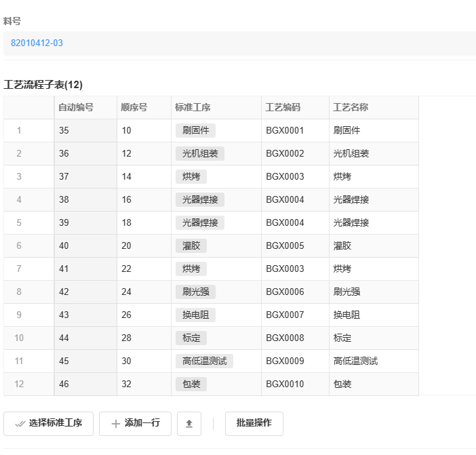This screenshot has height=455, width=476.
Task: Click the 光机组装 standard process tag
Action: click(x=200, y=153)
